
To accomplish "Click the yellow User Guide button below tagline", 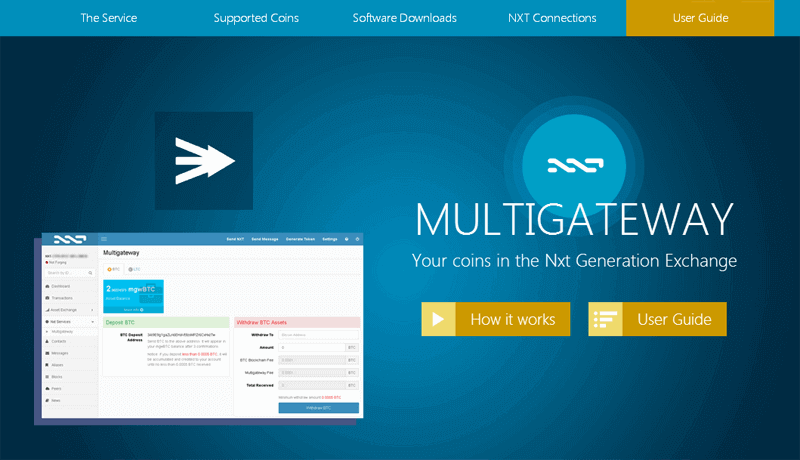I will point(657,319).
